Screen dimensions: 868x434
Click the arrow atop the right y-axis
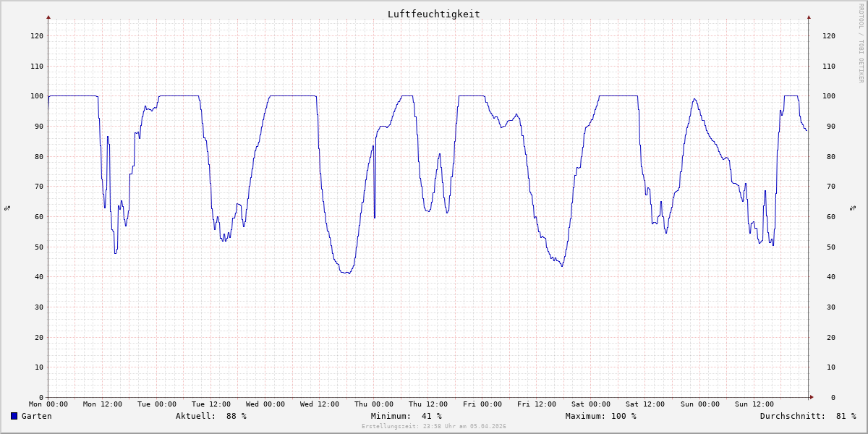tap(809, 17)
